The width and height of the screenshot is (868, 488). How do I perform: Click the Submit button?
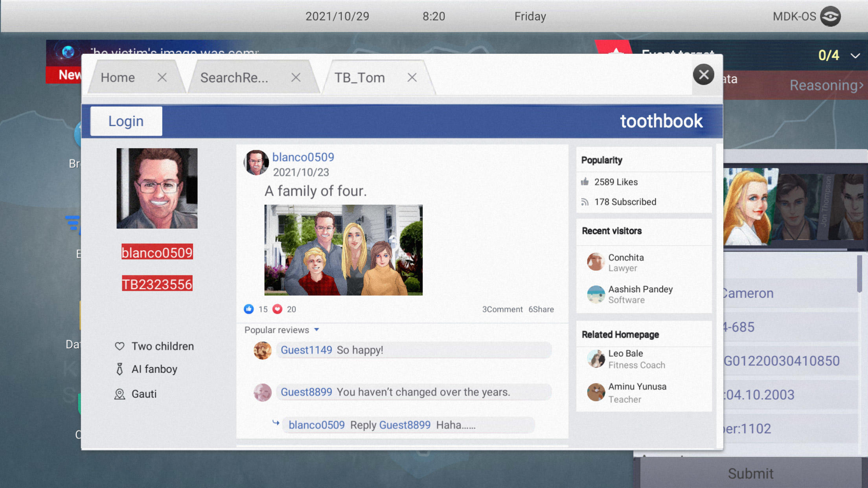coord(750,473)
